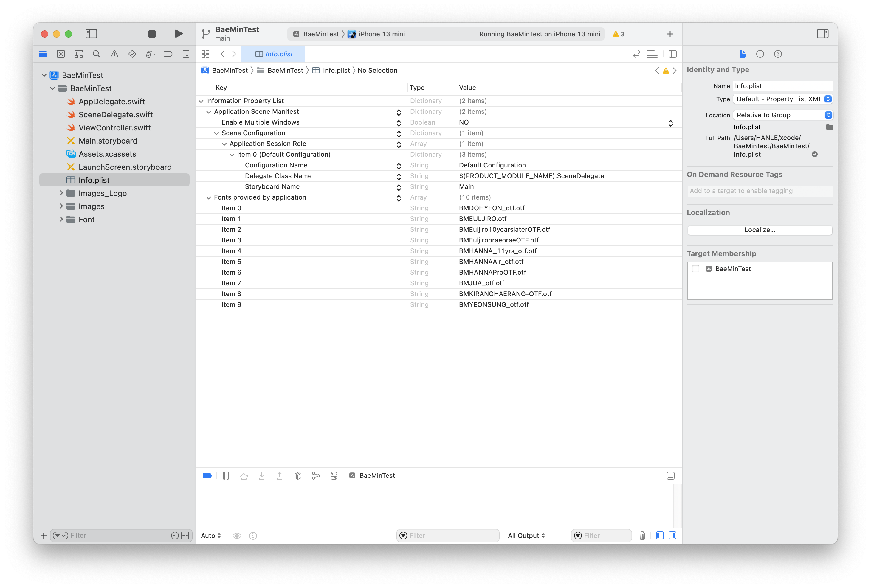The image size is (871, 588).
Task: Open the Find navigator magnifier icon
Action: point(96,54)
